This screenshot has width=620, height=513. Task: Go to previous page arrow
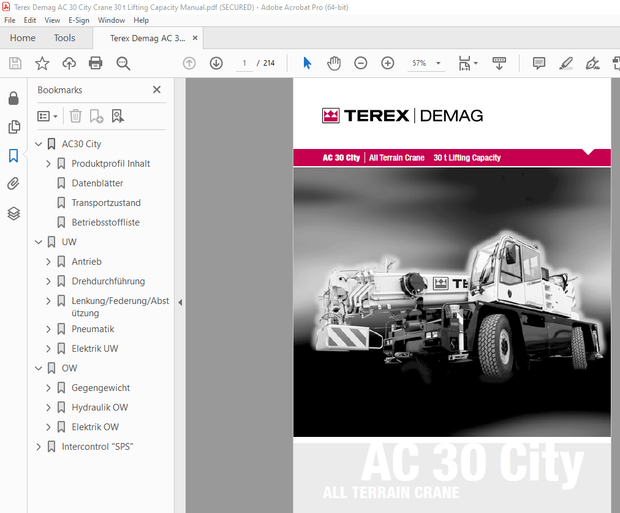click(189, 63)
